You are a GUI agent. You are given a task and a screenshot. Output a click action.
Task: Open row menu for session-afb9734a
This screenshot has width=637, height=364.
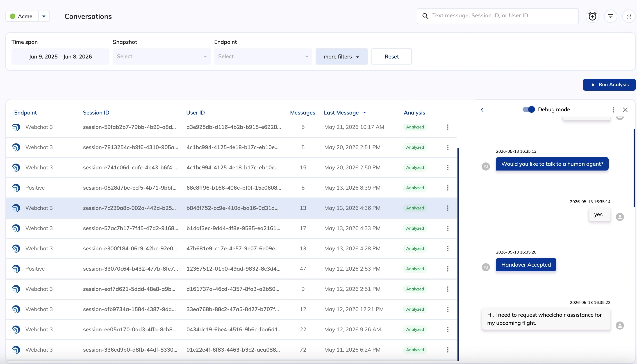tap(448, 310)
